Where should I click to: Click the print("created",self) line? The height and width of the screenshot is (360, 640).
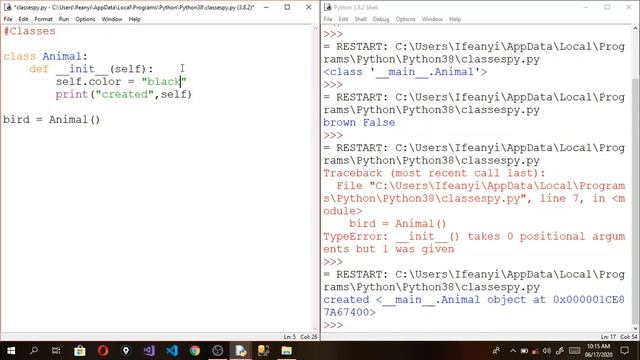pyautogui.click(x=124, y=94)
